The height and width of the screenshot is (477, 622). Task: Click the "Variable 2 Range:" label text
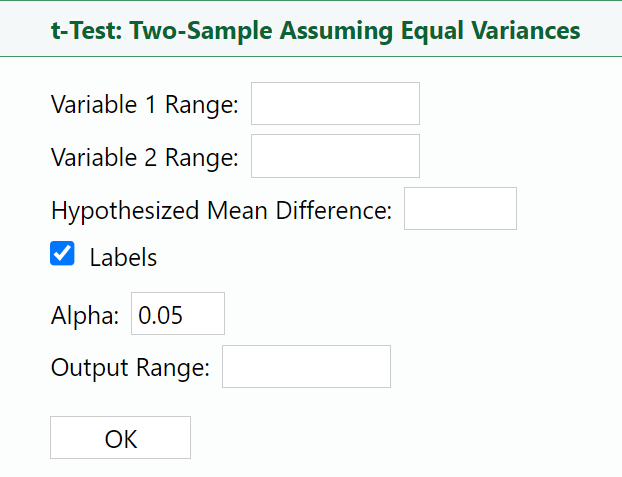tap(145, 157)
